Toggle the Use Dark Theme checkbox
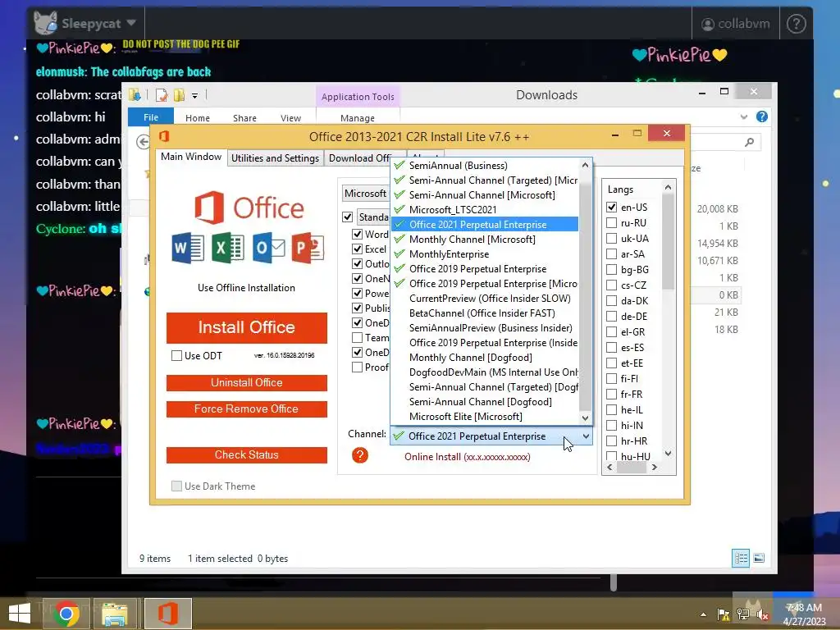This screenshot has width=840, height=630. (x=176, y=486)
